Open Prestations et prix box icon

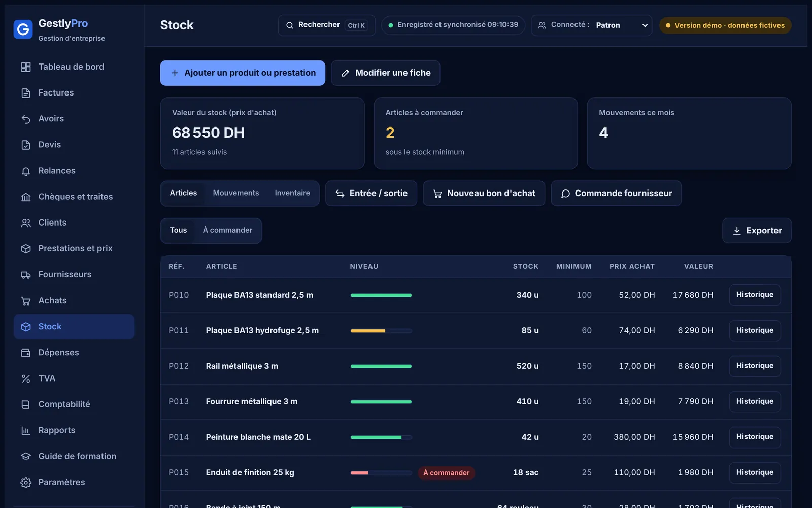click(x=26, y=249)
